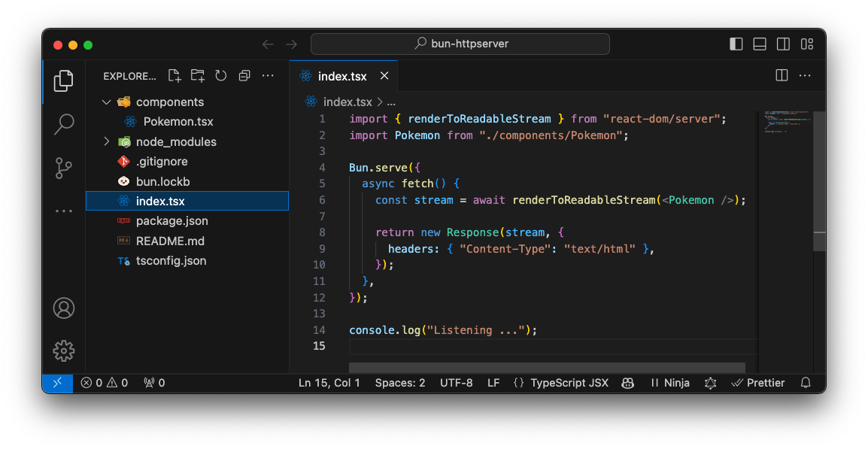Click the renderToReadableStream import on line 1
Image resolution: width=868 pixels, height=449 pixels.
click(479, 119)
